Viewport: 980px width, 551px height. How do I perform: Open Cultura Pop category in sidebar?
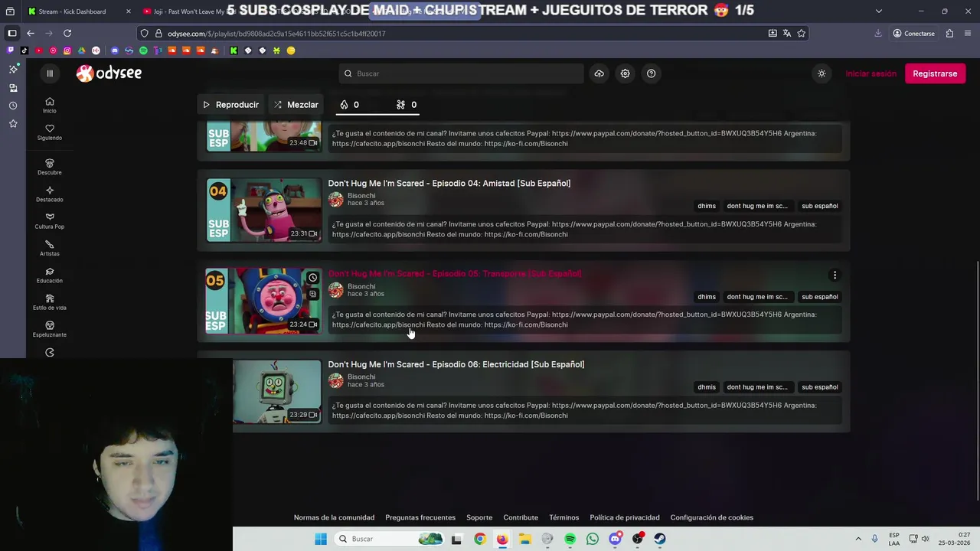tap(50, 221)
